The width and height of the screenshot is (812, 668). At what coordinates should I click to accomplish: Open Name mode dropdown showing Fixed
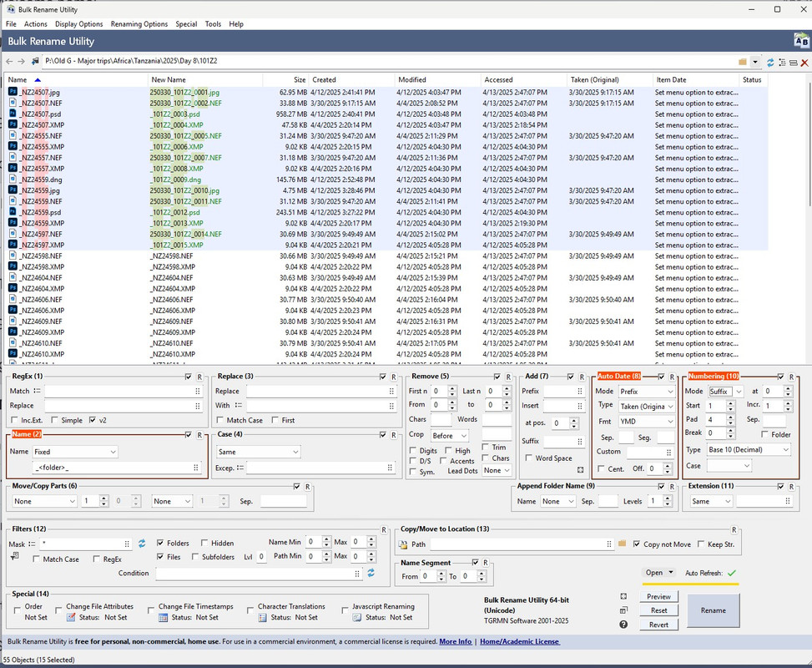[75, 452]
